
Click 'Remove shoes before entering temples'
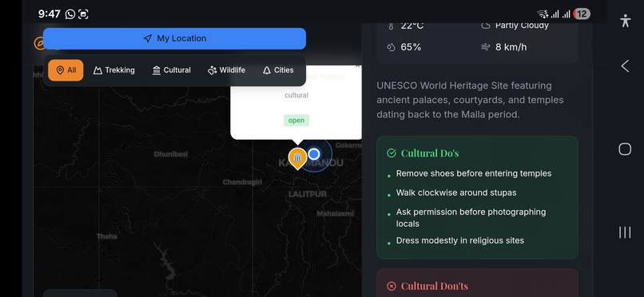click(474, 173)
